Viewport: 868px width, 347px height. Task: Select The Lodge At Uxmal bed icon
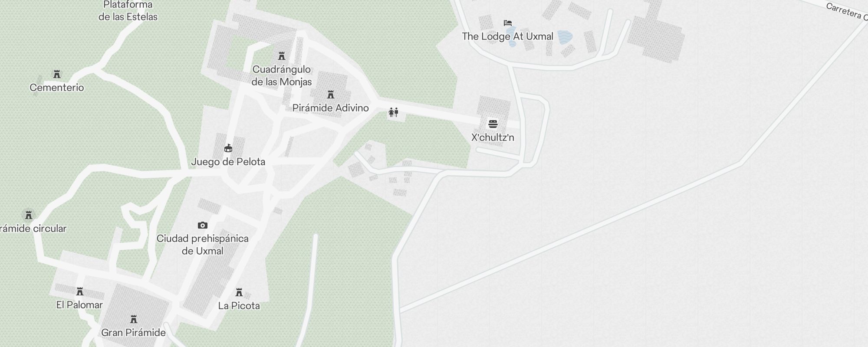pos(508,23)
